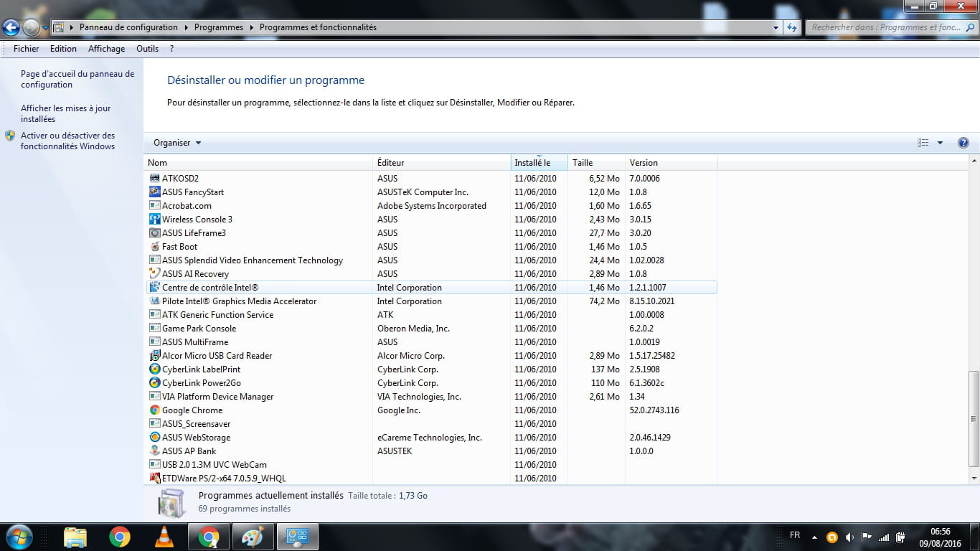Click the clock showing 06:56
This screenshot has width=980, height=551.
(x=941, y=532)
